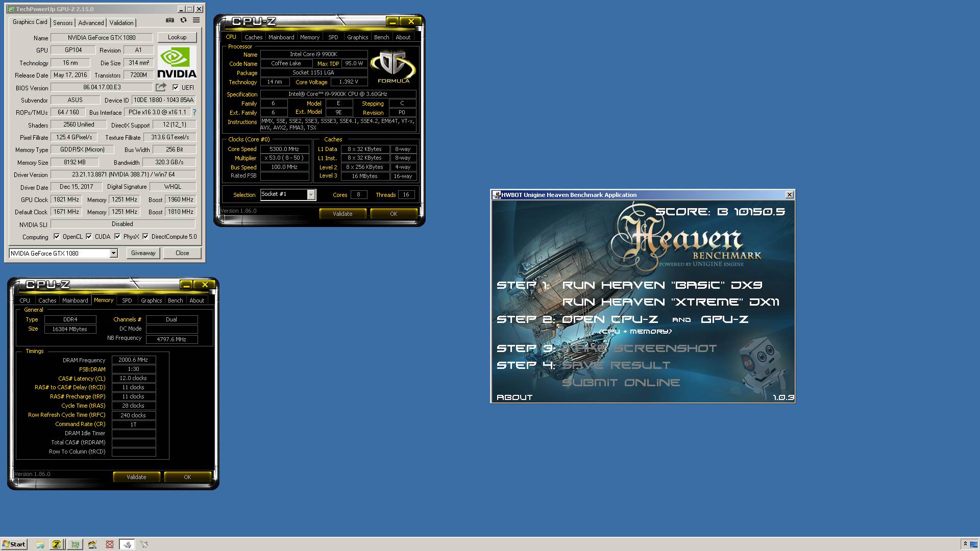Click green GPU-Z taskbar icon
Viewport: 980px width, 551px height.
click(75, 544)
